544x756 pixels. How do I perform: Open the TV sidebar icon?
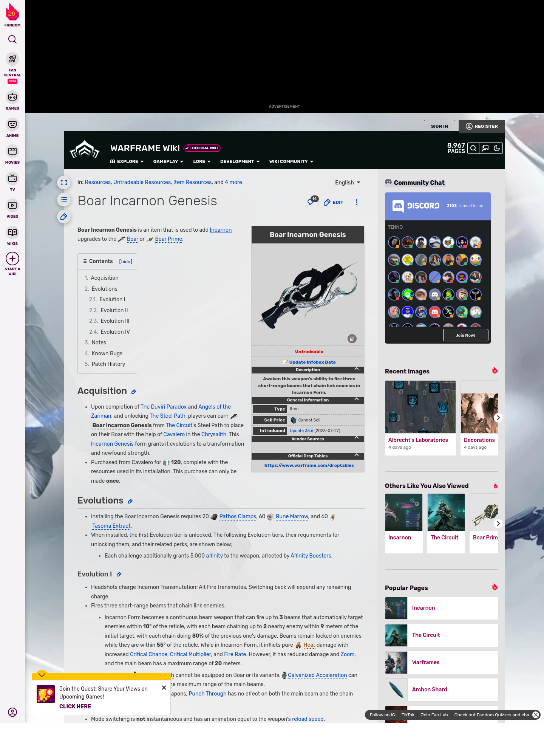[x=12, y=178]
